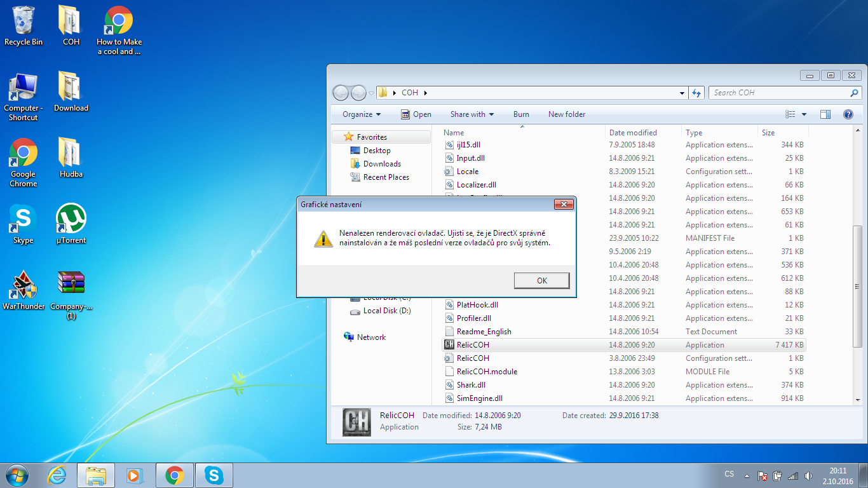Open the change view options dropdown arrow
Screen dimensions: 868x488
(x=804, y=114)
